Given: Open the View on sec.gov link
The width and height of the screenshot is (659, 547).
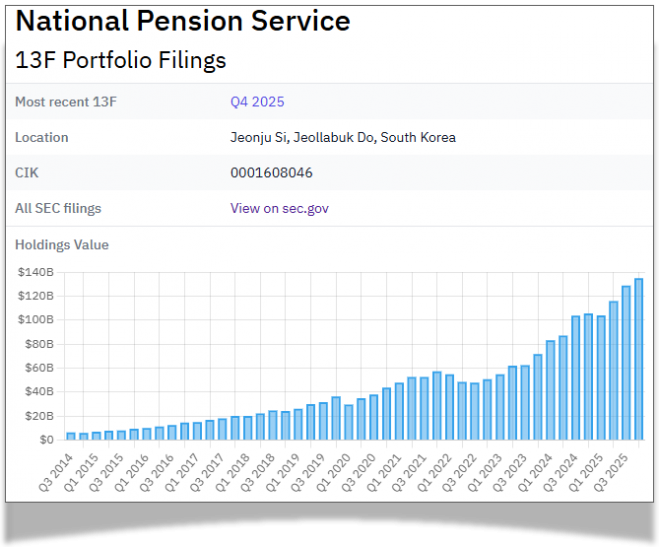Looking at the screenshot, I should point(279,208).
